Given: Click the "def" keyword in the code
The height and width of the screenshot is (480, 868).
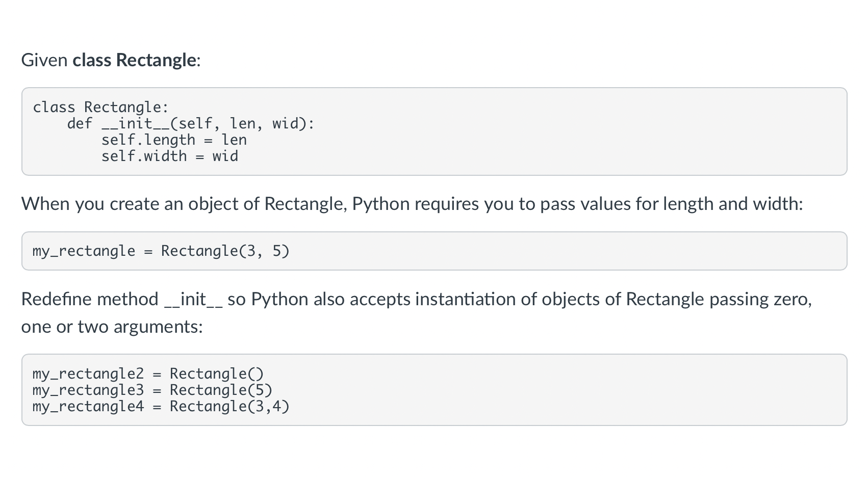Looking at the screenshot, I should [80, 123].
